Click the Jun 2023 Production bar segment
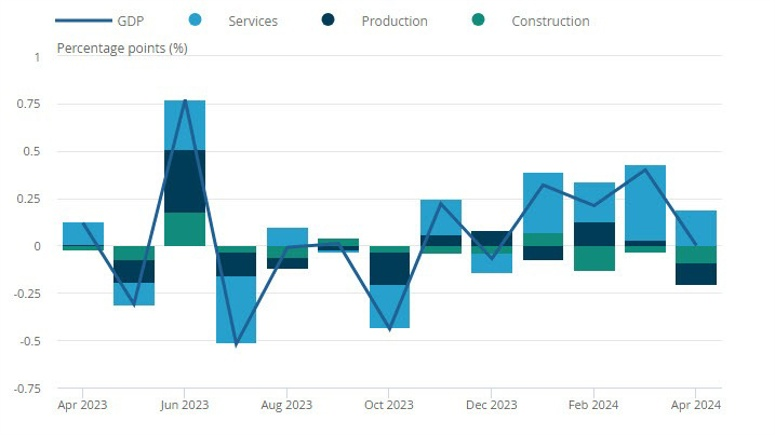This screenshot has width=775, height=435. click(x=185, y=181)
